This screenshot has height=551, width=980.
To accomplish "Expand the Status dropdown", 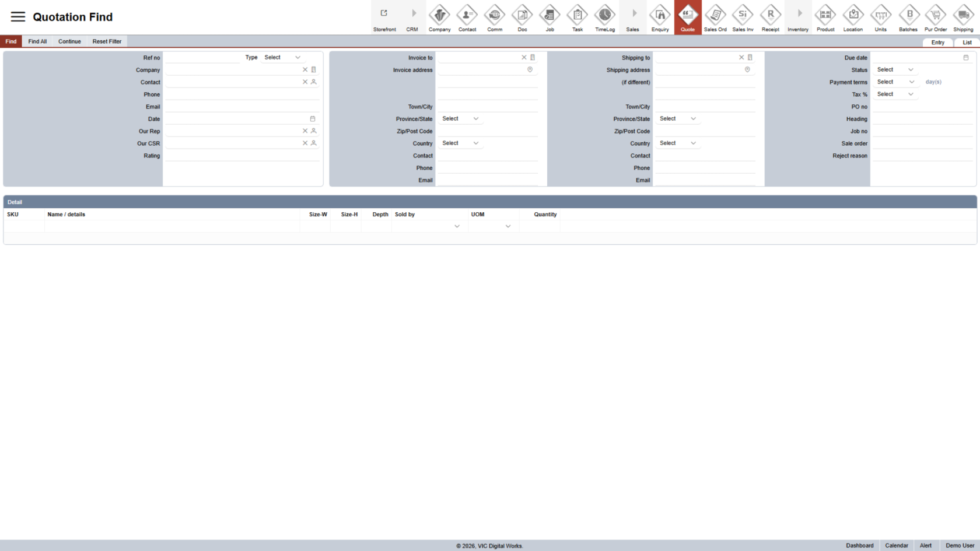I will (x=895, y=70).
